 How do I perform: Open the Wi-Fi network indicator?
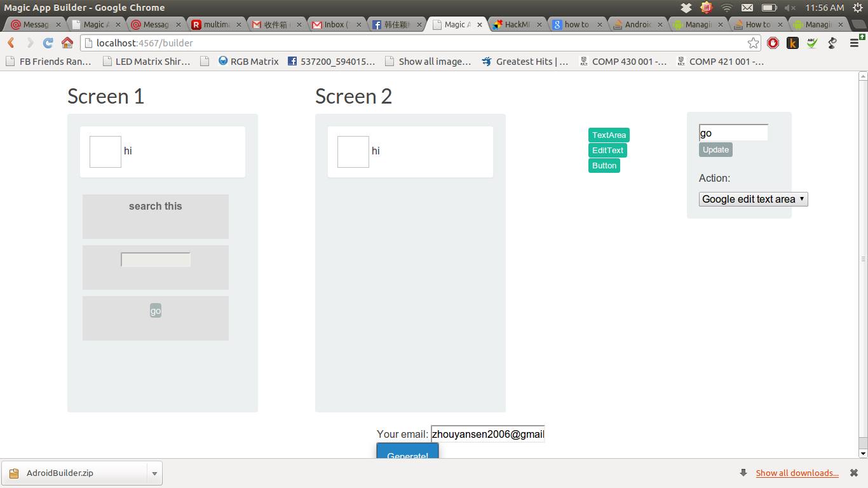(727, 8)
